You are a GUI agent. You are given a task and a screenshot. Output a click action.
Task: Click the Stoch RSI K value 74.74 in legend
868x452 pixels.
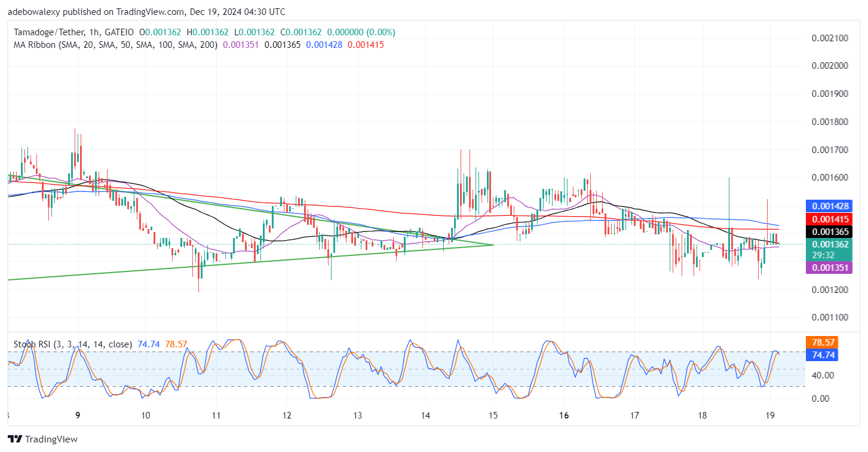148,344
